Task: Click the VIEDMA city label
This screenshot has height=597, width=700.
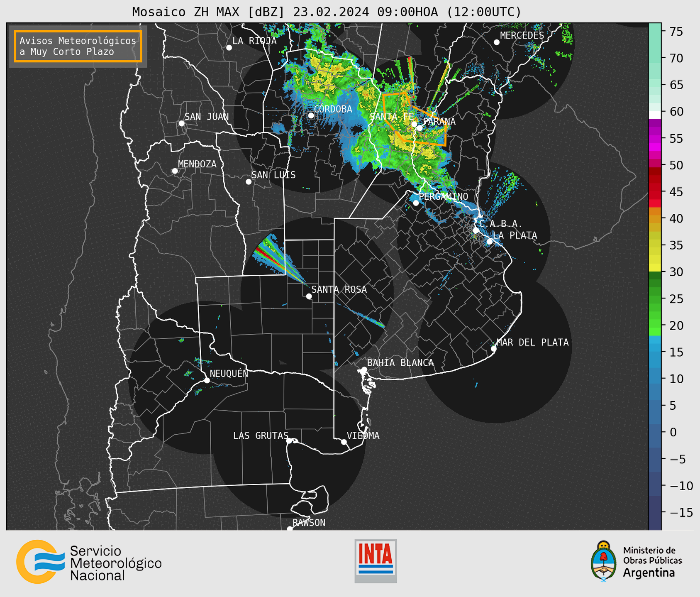Action: pyautogui.click(x=363, y=436)
